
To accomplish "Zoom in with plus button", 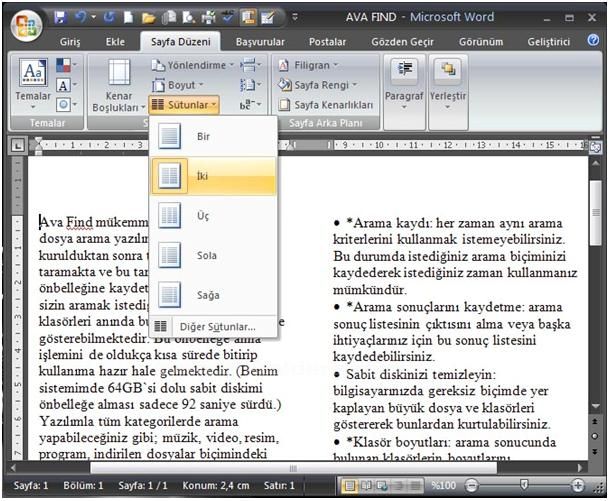I will tap(578, 485).
